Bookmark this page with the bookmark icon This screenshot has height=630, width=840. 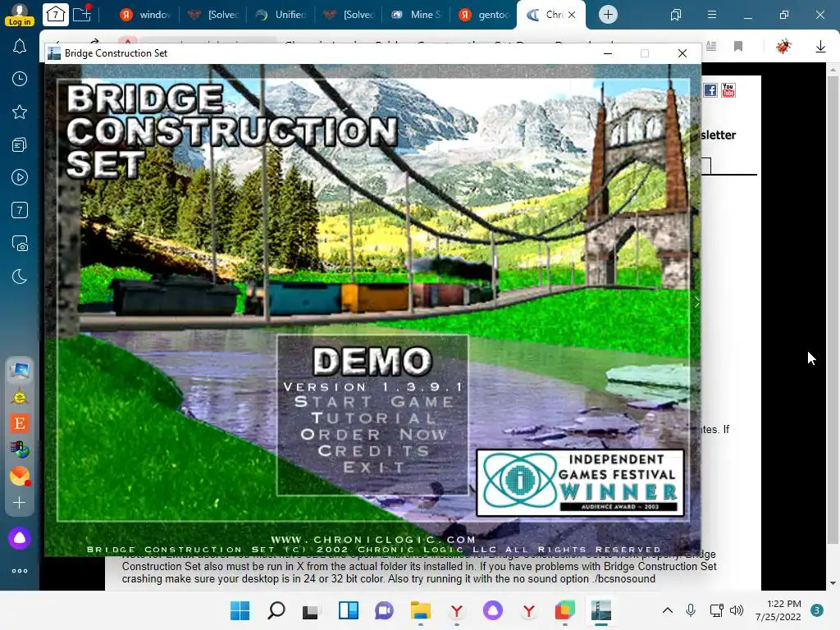pyautogui.click(x=738, y=47)
